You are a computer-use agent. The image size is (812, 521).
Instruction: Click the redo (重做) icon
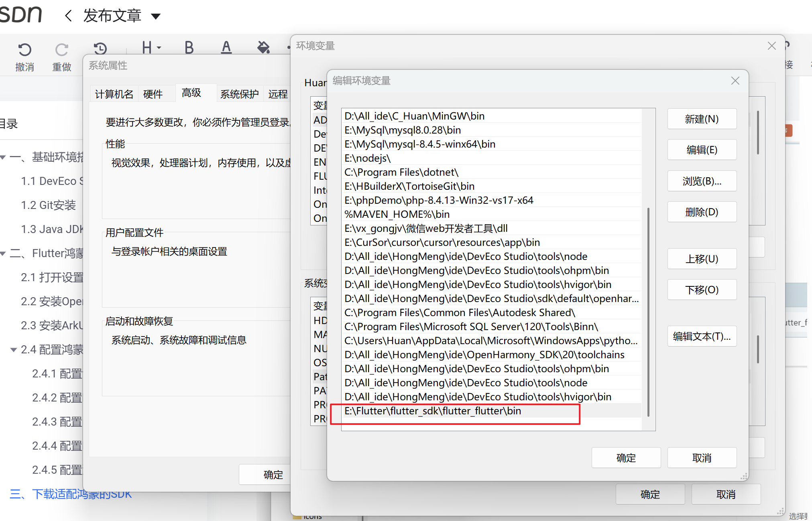61,50
